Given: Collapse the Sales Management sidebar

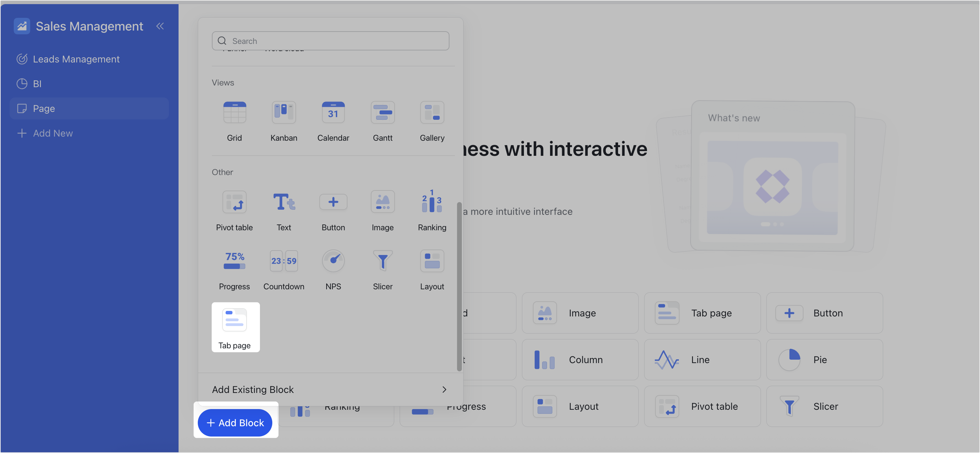Looking at the screenshot, I should point(160,26).
